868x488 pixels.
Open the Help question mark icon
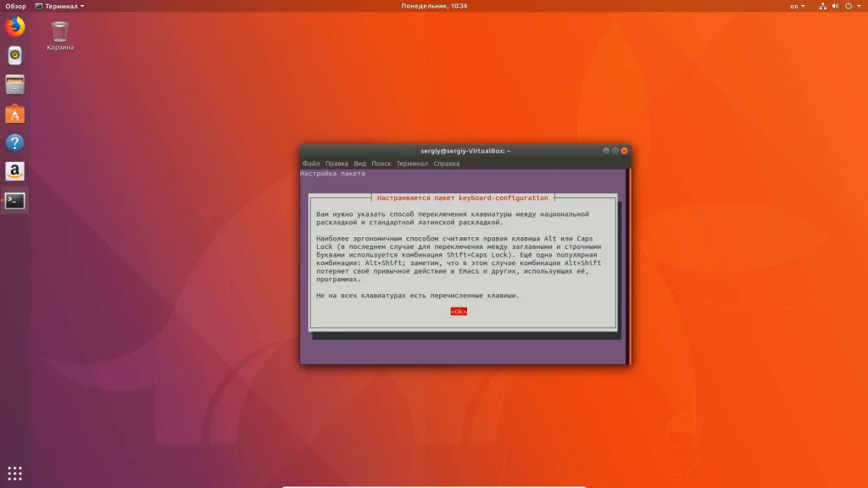[15, 142]
